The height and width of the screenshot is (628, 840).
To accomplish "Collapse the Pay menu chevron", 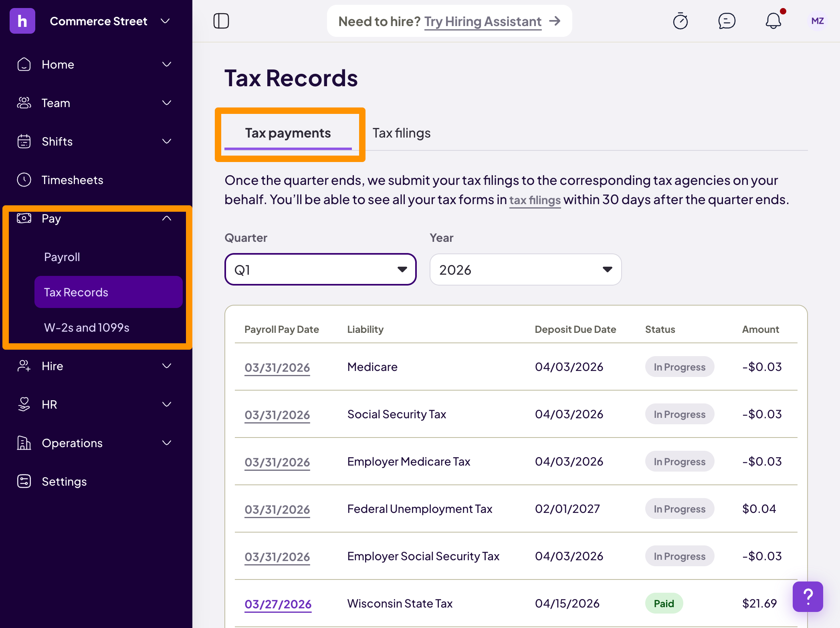I will (167, 218).
